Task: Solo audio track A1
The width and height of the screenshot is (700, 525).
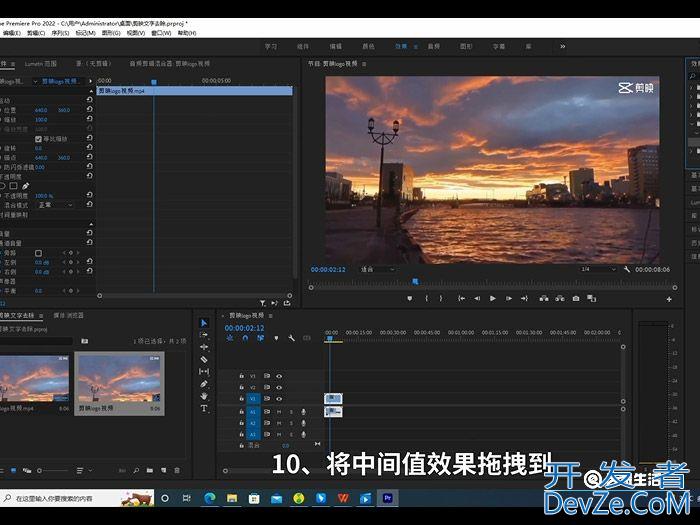Action: [x=291, y=412]
